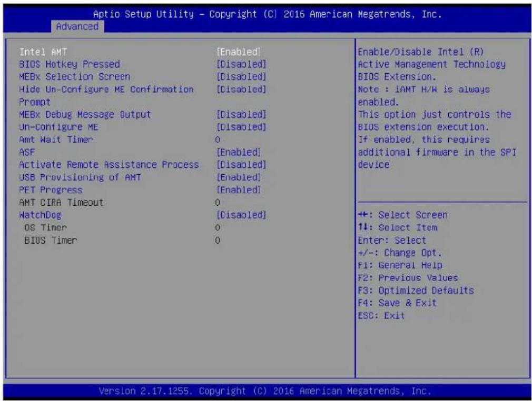532x401 pixels.
Task: Change USB Provisioning of AMT value
Action: [x=239, y=177]
